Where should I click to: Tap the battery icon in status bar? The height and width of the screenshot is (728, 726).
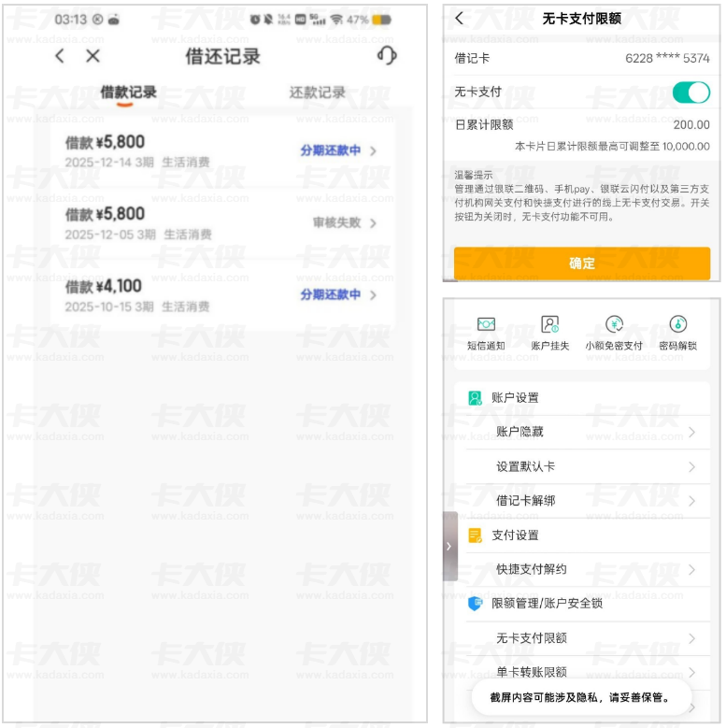(x=381, y=20)
